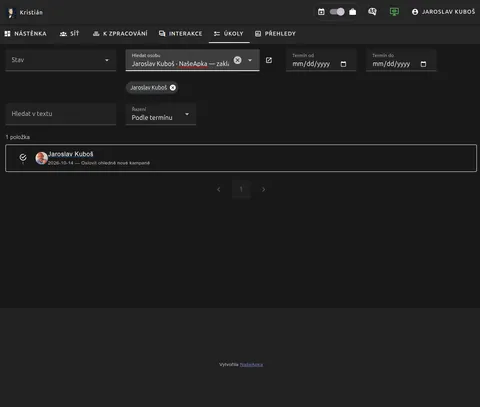This screenshot has width=480, height=407.
Task: Open the NašeApka footer link
Action: coord(251,365)
